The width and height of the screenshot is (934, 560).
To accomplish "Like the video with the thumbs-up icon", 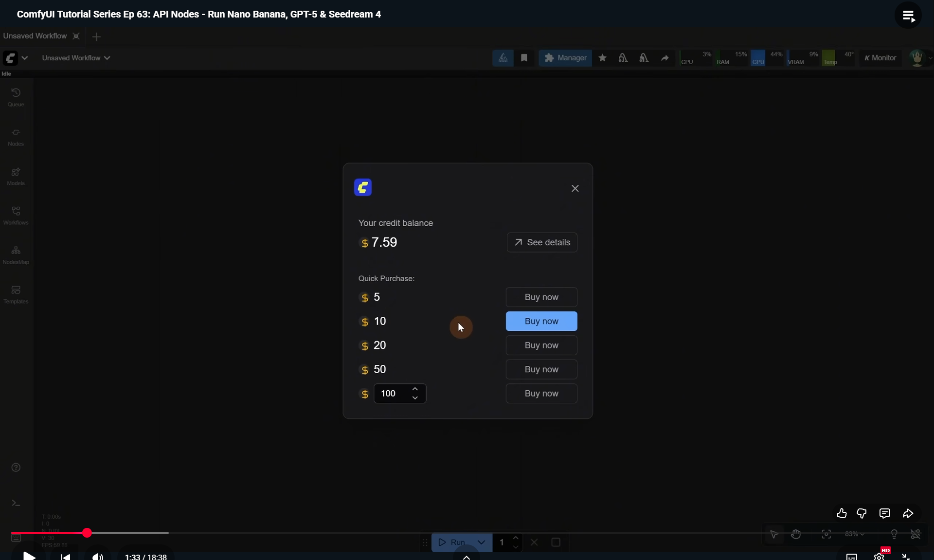I will coord(842,513).
